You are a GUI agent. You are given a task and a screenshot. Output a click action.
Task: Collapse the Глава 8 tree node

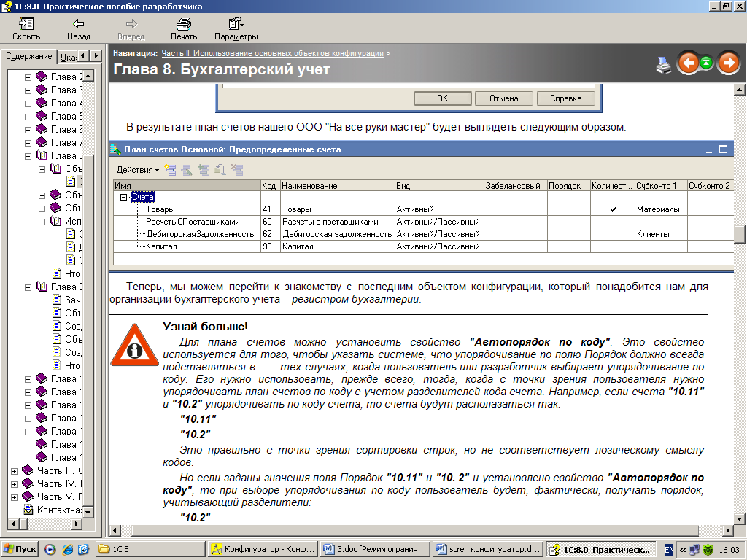[x=28, y=156]
